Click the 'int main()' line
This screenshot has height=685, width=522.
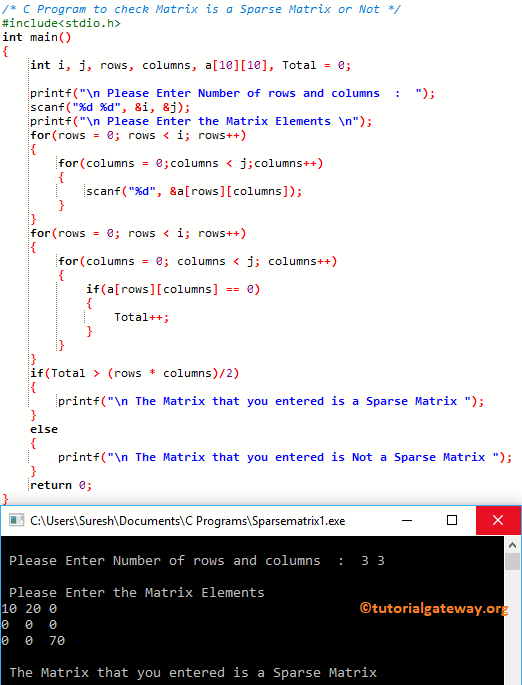(37, 38)
